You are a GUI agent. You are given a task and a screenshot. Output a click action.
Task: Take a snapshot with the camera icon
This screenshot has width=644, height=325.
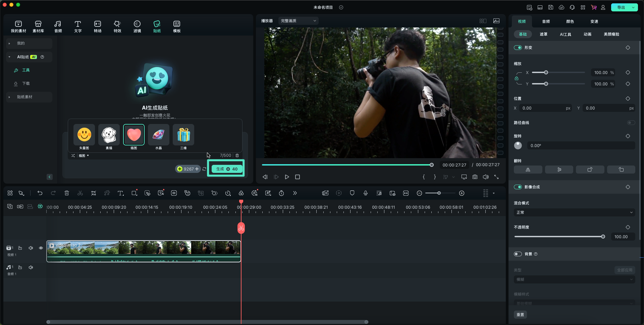(475, 177)
